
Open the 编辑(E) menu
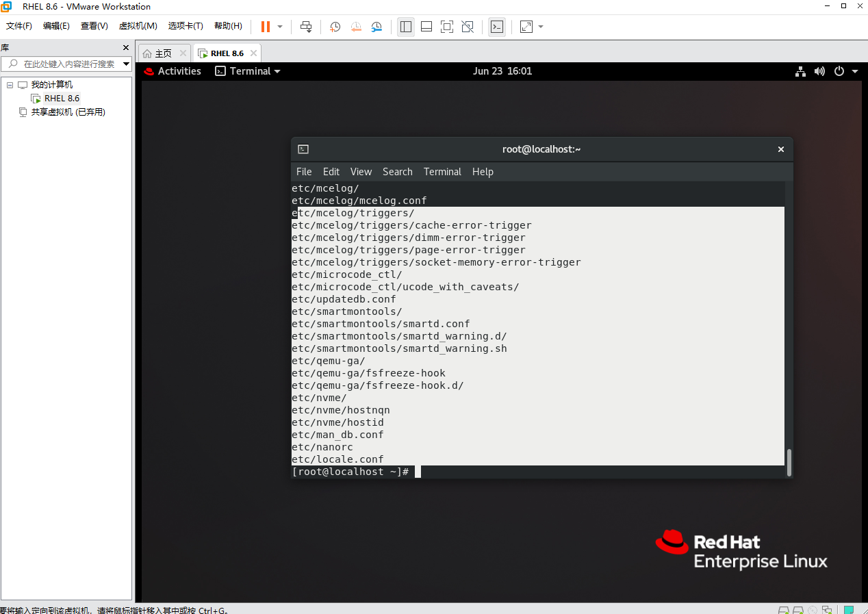[56, 26]
